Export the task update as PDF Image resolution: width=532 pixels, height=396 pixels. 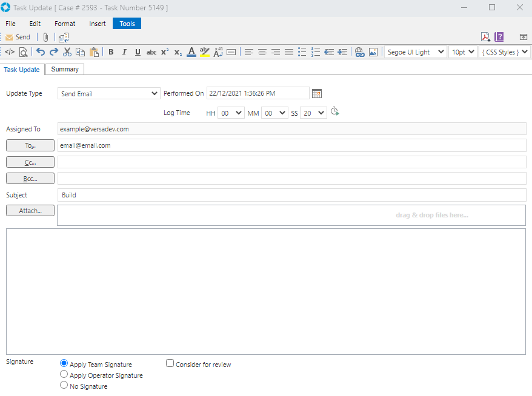(485, 36)
